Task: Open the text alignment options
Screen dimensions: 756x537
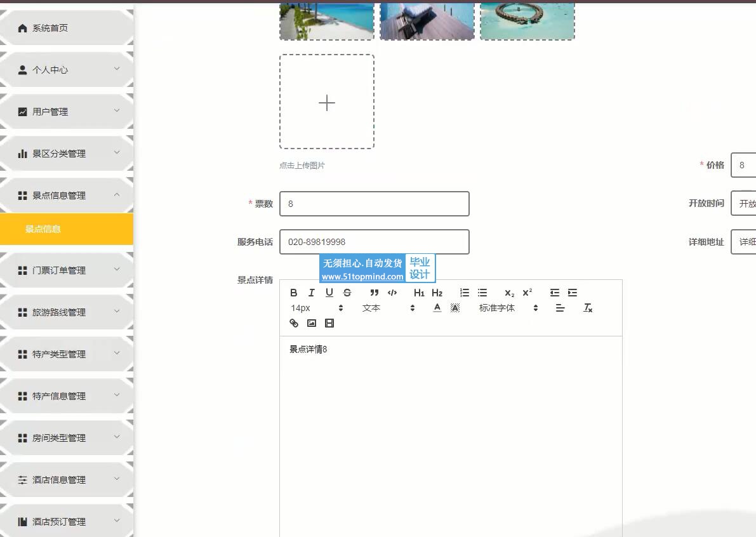Action: [560, 308]
